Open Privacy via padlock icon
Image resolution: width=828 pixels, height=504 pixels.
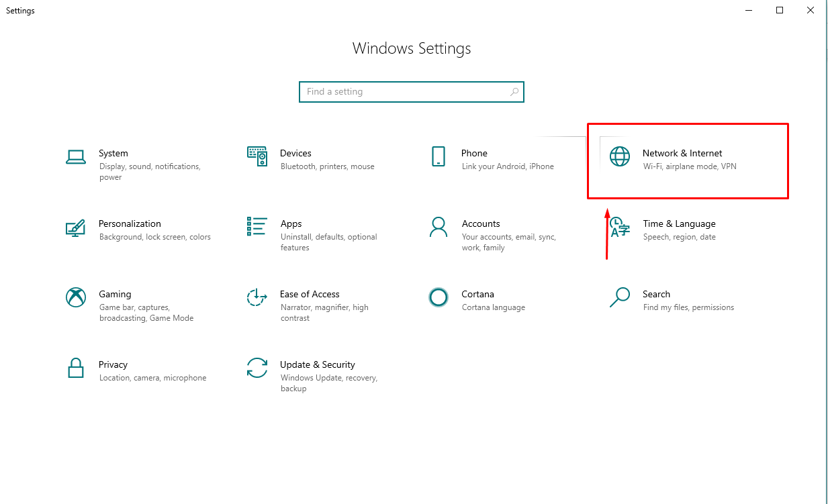76,368
